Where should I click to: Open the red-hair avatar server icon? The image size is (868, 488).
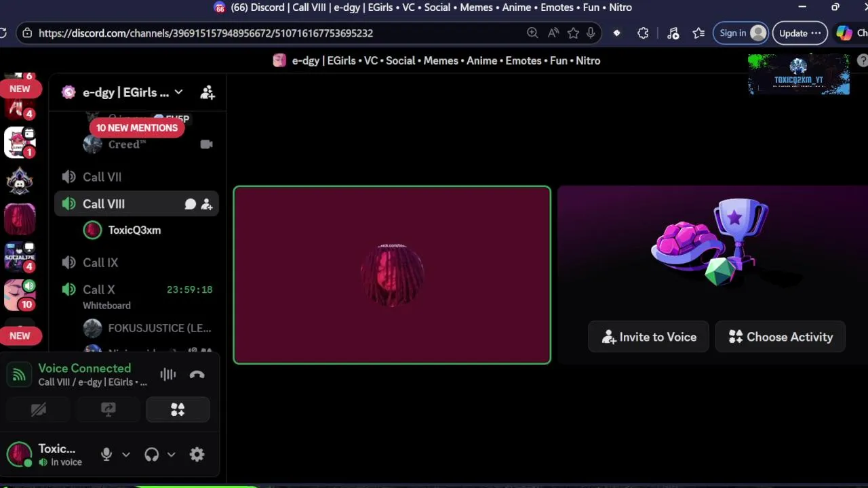click(20, 220)
